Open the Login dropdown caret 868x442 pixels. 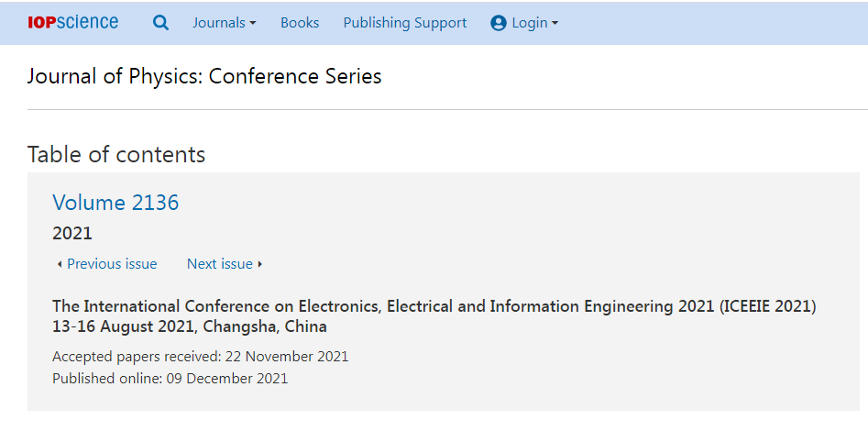click(x=555, y=24)
